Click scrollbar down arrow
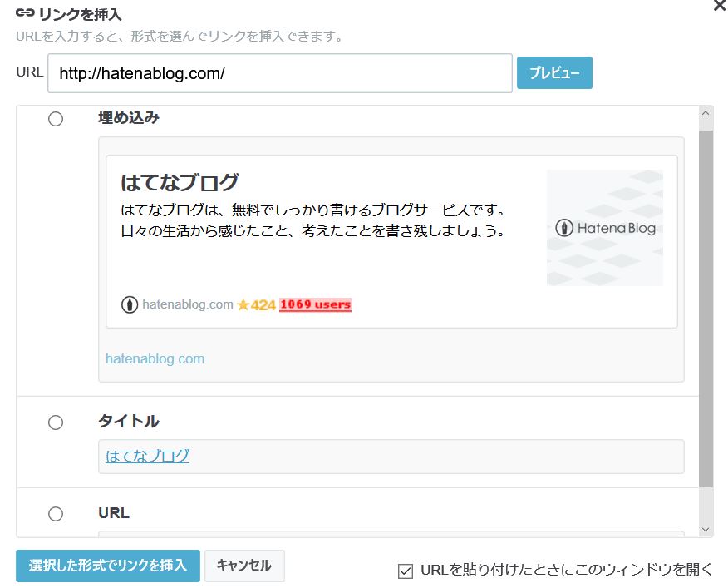This screenshot has height=588, width=728. click(x=706, y=530)
